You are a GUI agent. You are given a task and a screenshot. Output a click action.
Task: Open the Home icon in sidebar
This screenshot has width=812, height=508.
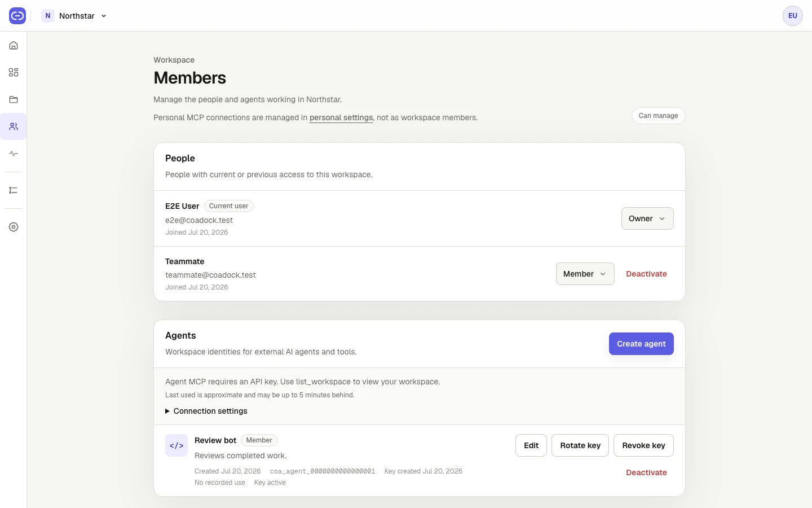tap(14, 45)
